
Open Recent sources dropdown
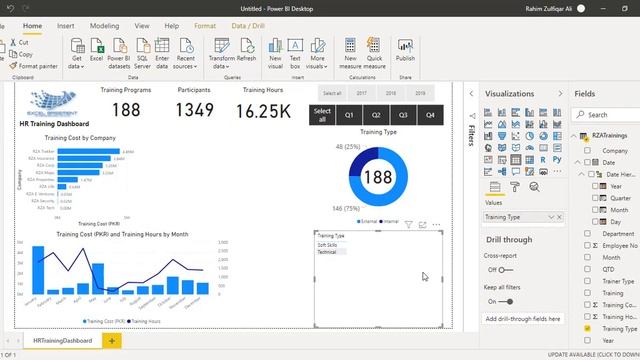[185, 53]
